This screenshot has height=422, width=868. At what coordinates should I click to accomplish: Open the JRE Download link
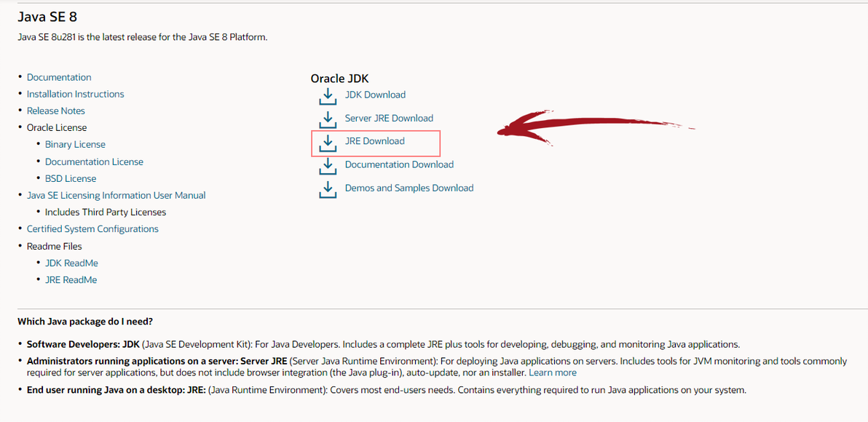(x=375, y=141)
